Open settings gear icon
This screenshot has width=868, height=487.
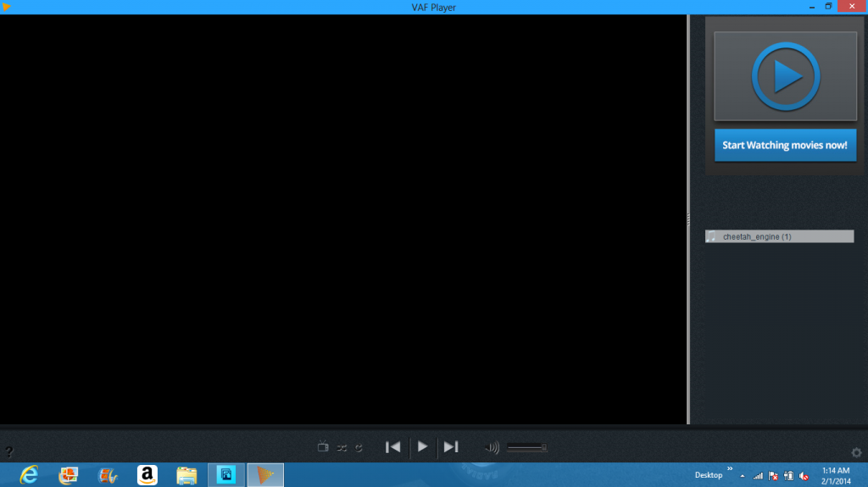tap(856, 452)
